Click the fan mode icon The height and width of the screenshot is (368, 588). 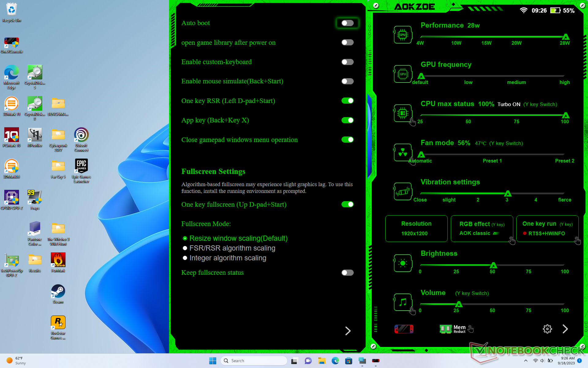402,152
